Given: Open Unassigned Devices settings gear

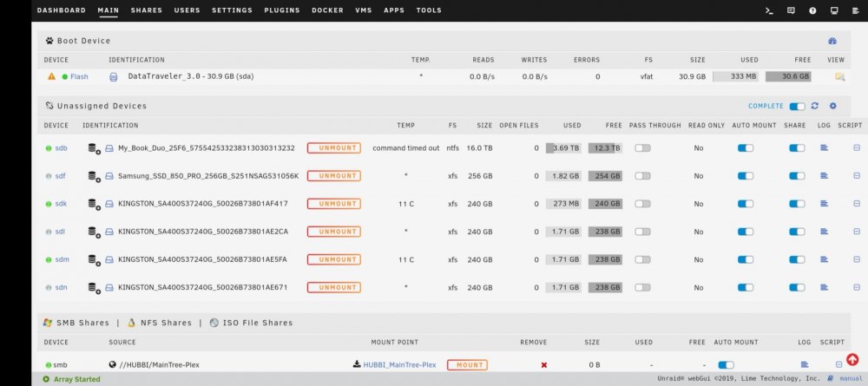Looking at the screenshot, I should point(832,106).
